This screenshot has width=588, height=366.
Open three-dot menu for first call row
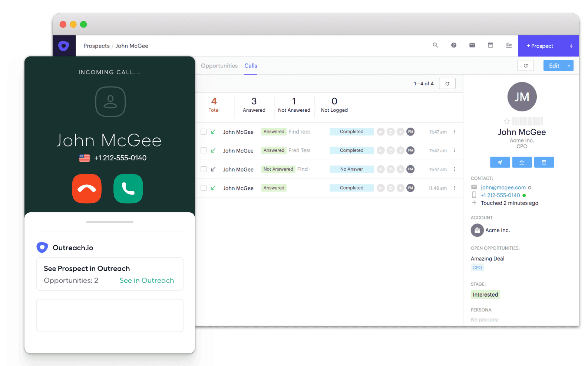(455, 132)
